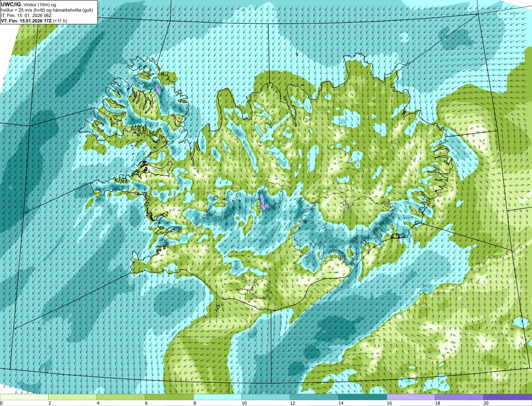Screen dimensions: 532x406
Task: Click the "IT: Fim. 15. 01. 2026 06Z" line
Action: (x=26, y=15)
